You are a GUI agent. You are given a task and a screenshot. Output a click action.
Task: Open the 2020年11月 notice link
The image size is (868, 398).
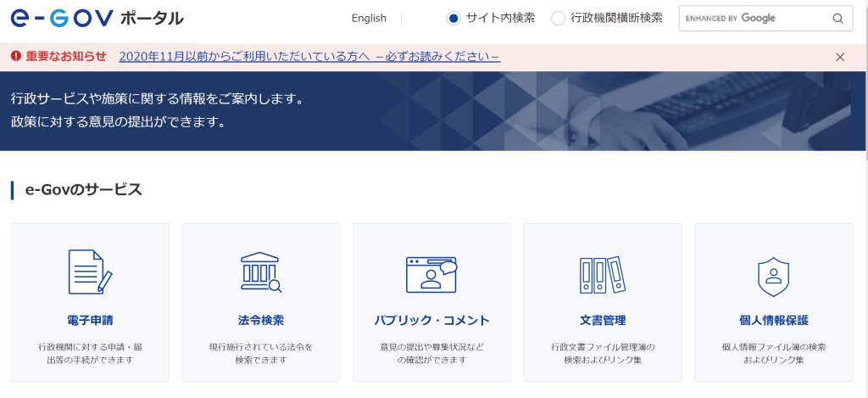click(309, 57)
